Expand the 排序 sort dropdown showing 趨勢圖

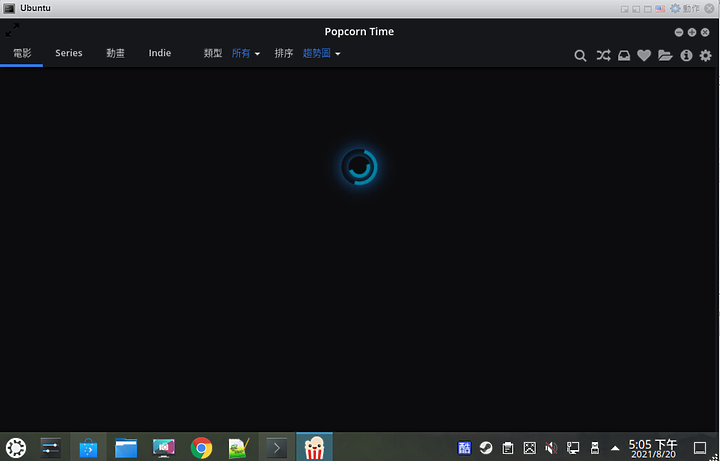[x=321, y=53]
